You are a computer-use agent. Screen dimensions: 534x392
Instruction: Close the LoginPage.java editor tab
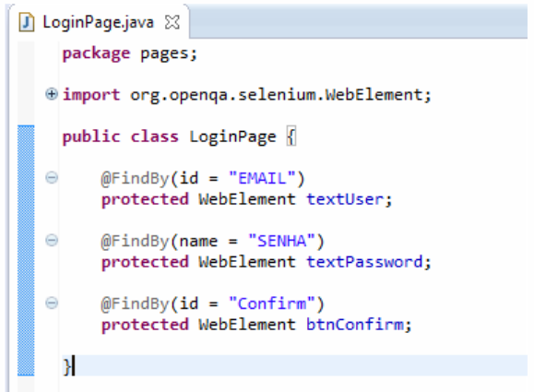(172, 22)
